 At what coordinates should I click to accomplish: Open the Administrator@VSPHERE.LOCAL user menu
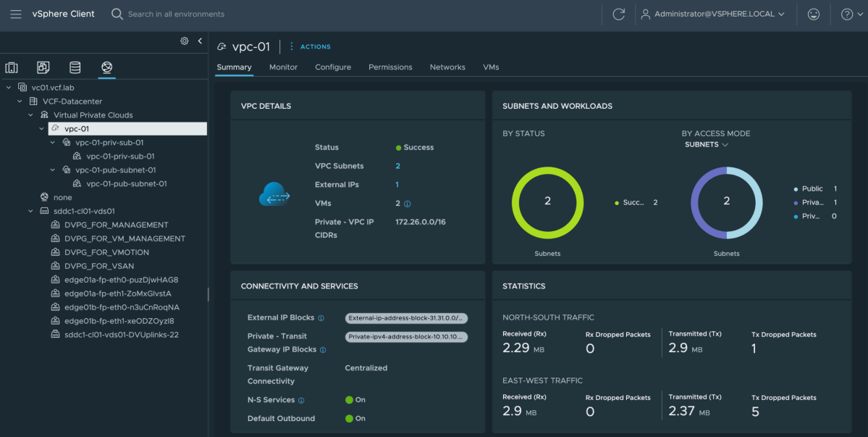click(x=713, y=14)
